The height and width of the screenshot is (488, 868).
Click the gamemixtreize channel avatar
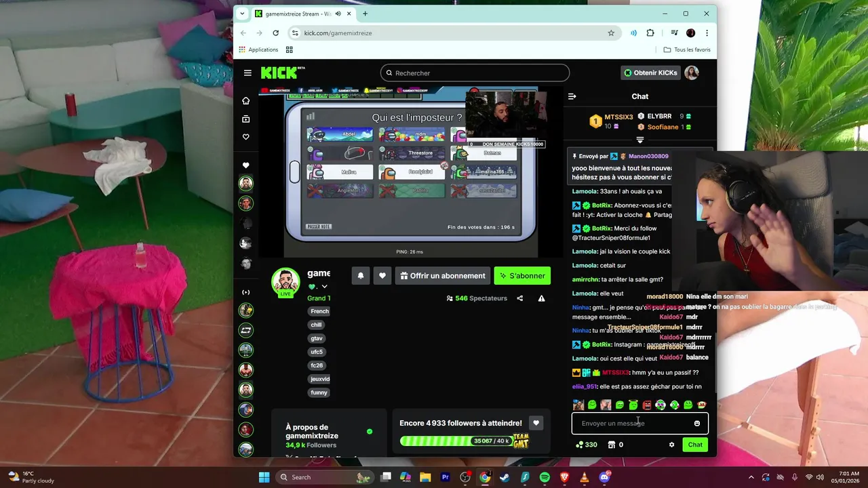[285, 281]
